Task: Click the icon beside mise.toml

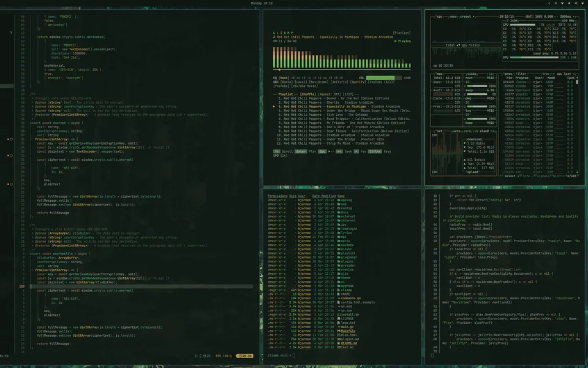Action: (339, 335)
